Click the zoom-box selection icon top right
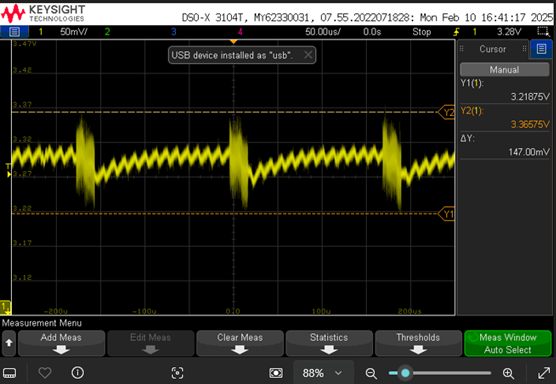556x384 pixels. click(543, 32)
